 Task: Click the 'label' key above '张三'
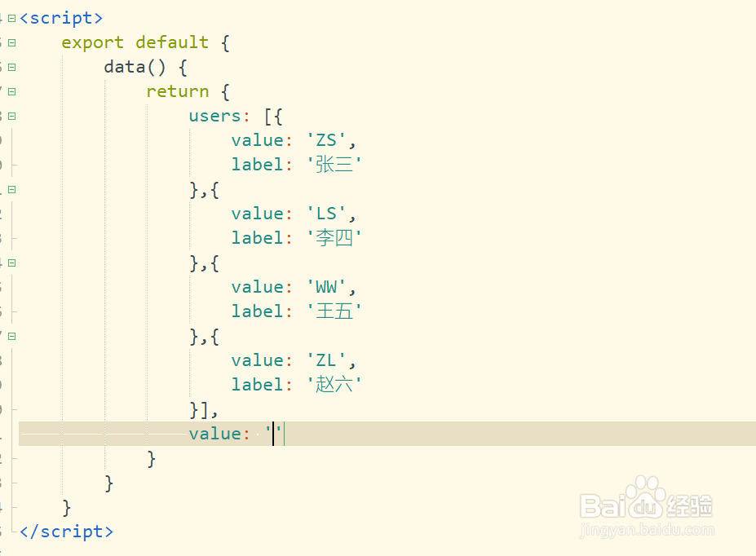(x=258, y=165)
